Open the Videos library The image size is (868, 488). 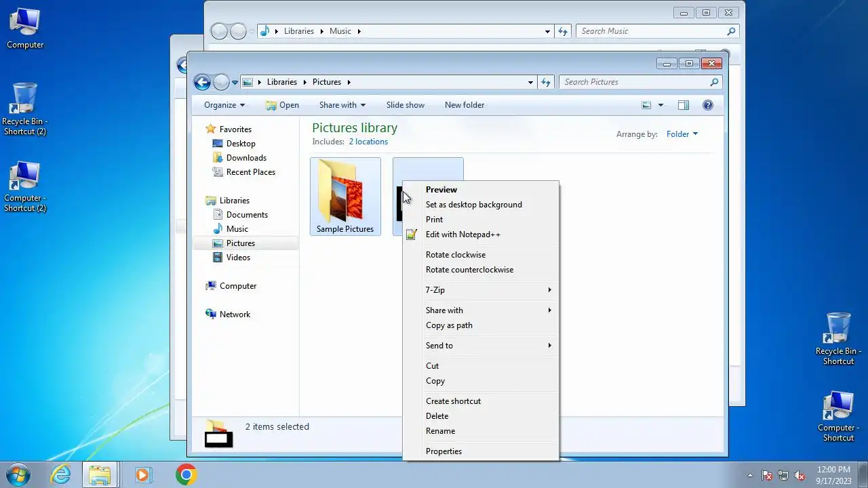coord(238,258)
